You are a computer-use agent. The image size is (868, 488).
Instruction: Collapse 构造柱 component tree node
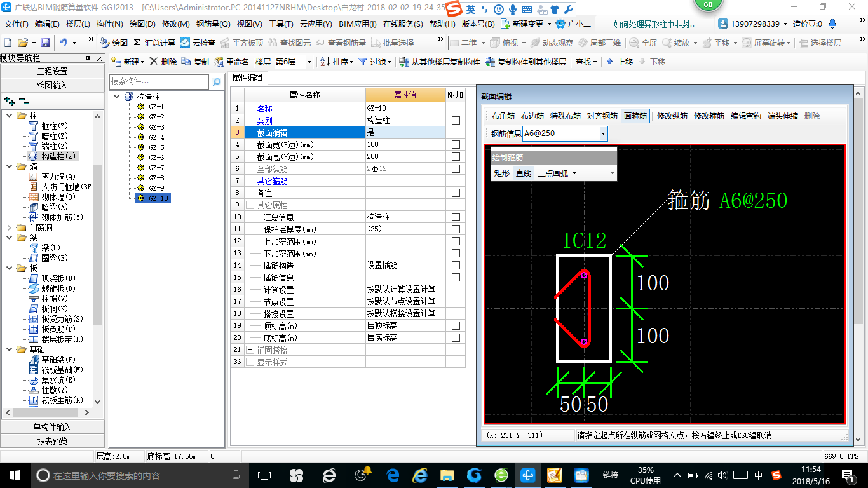(117, 97)
